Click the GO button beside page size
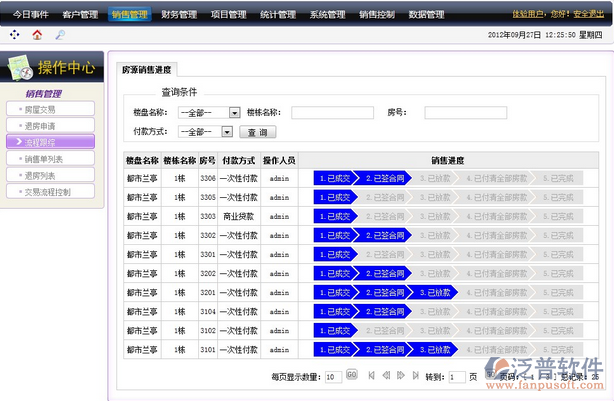The image size is (614, 401). 351,375
